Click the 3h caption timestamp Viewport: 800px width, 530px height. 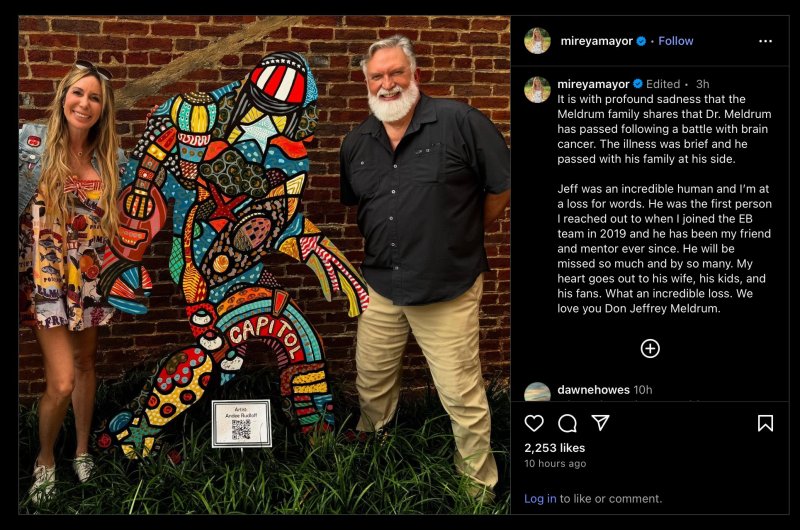(703, 84)
